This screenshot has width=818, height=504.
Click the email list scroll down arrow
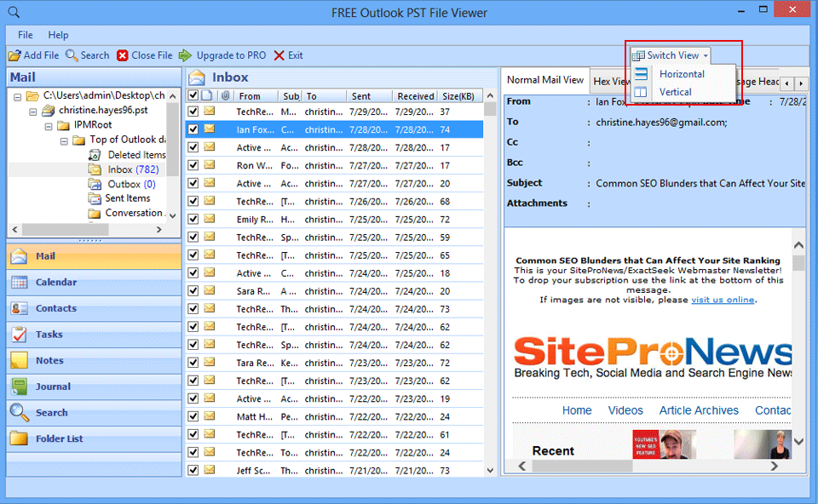click(x=490, y=470)
